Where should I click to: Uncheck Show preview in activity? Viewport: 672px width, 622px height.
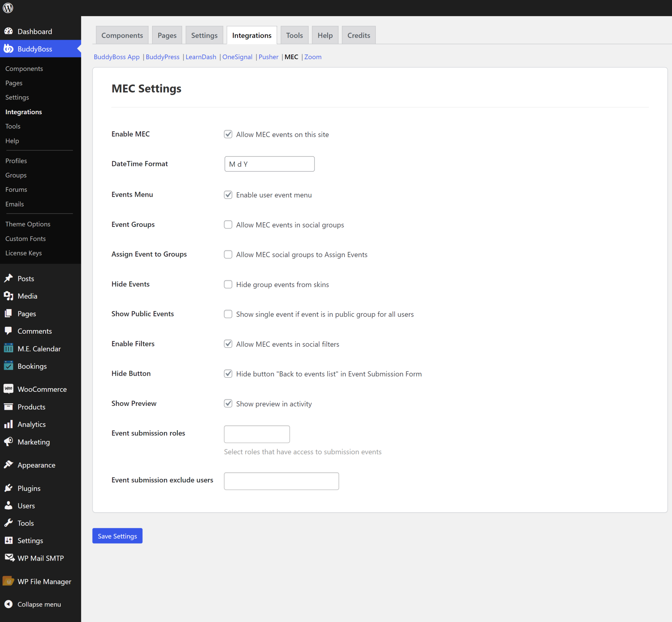coord(228,404)
